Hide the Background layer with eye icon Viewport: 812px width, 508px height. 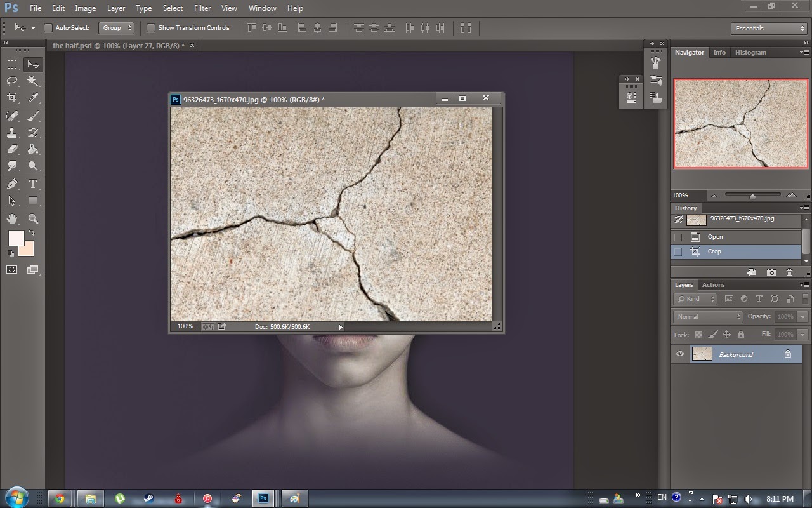click(680, 354)
